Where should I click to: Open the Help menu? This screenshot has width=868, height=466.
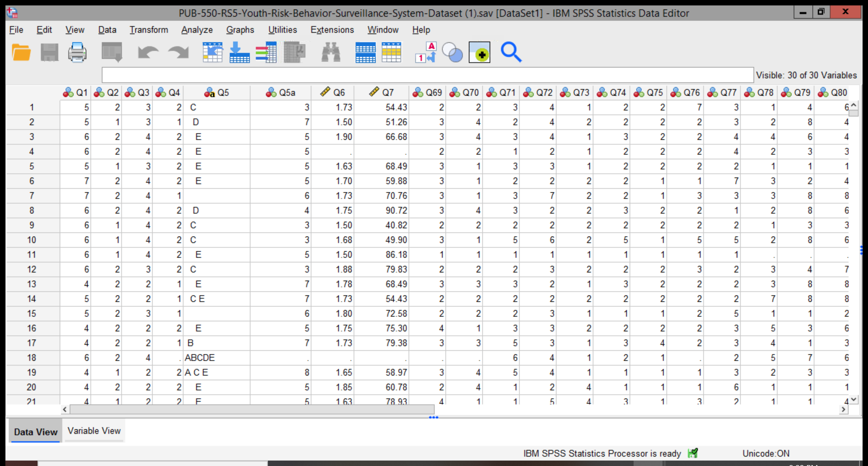[x=421, y=30]
